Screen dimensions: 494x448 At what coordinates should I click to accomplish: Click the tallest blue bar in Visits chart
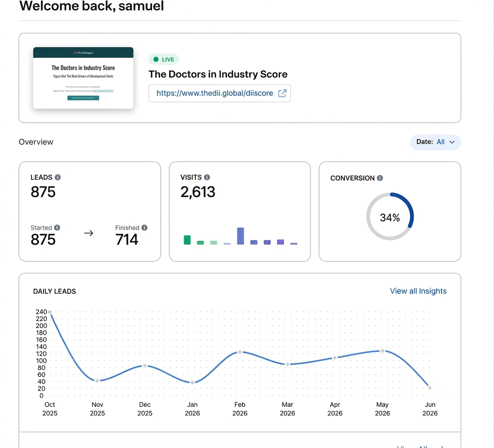241,236
